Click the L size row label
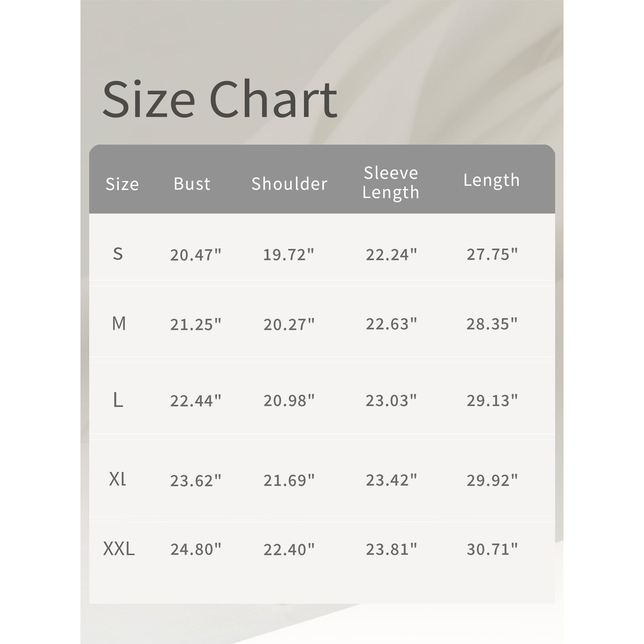This screenshot has height=644, width=644. click(118, 400)
